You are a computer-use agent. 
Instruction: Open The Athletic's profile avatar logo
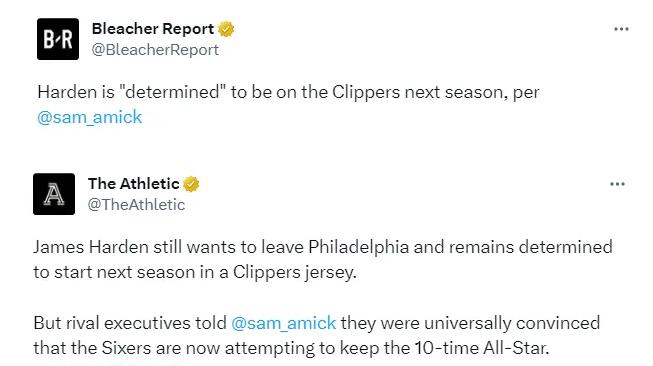(54, 194)
